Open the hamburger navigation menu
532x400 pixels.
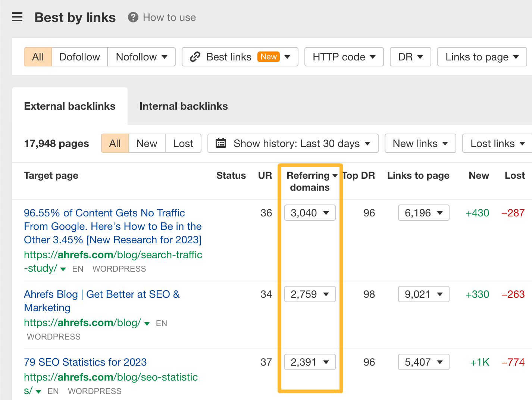coord(17,17)
